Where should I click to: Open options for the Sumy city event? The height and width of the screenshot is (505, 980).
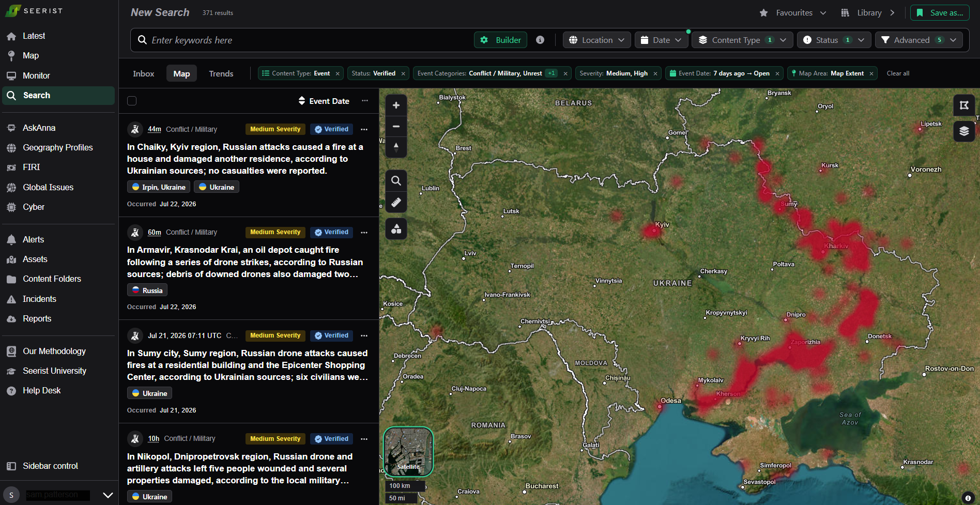(x=364, y=335)
